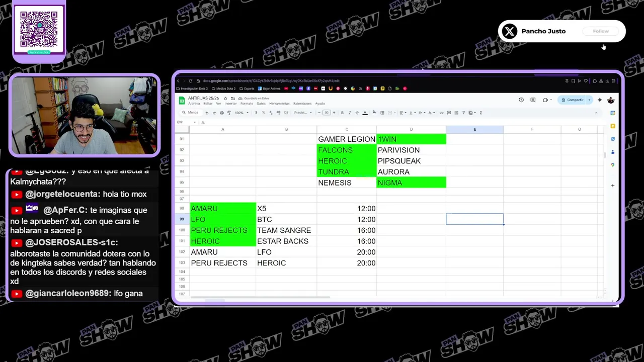644x362 pixels.
Task: Open text rotation dropdown
Action: [431, 113]
